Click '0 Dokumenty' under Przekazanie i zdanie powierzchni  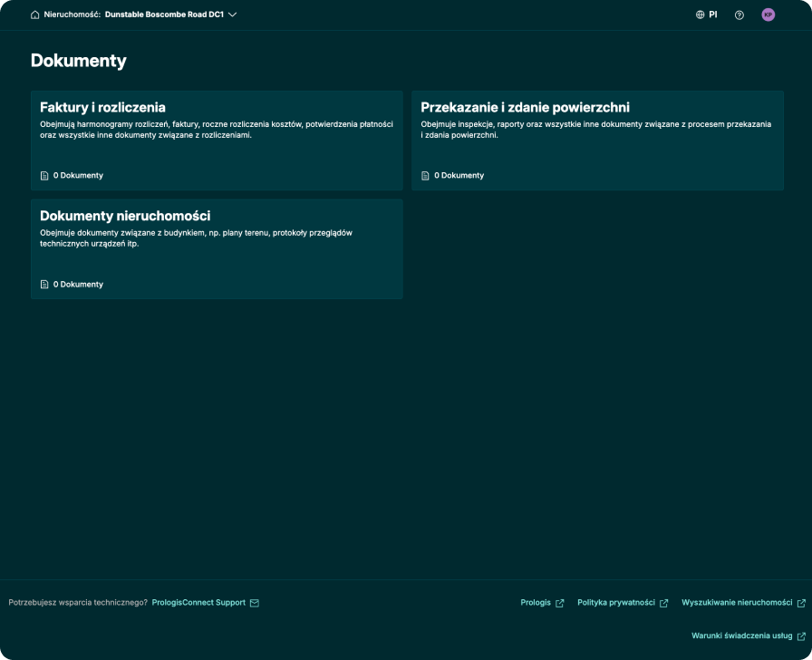[x=459, y=176]
